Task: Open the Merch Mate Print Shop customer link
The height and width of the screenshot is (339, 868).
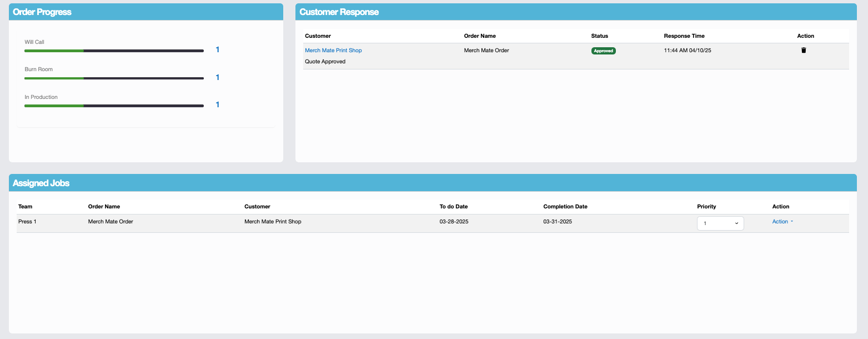Action: pyautogui.click(x=333, y=51)
